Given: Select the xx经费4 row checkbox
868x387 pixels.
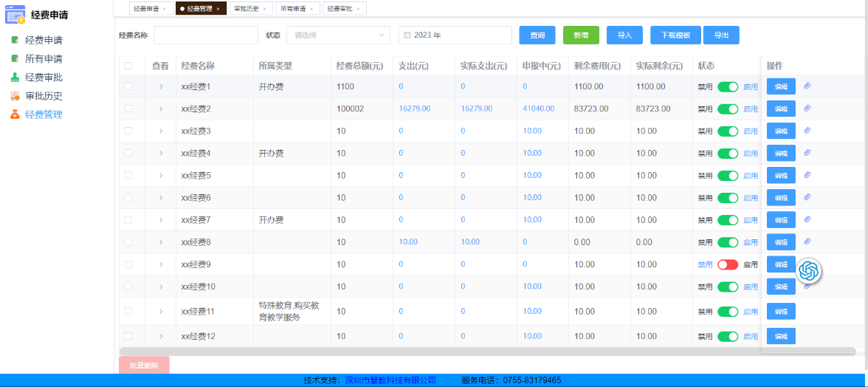Looking at the screenshot, I should pyautogui.click(x=128, y=153).
